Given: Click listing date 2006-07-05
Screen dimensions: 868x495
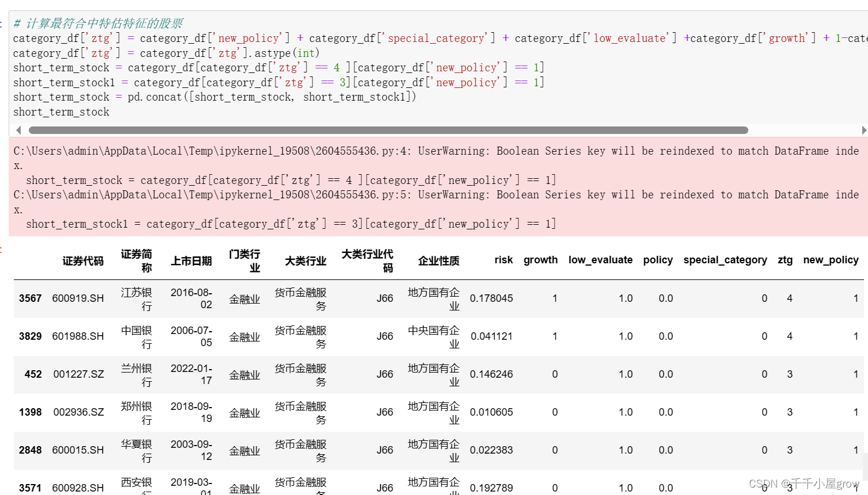Looking at the screenshot, I should [x=191, y=336].
